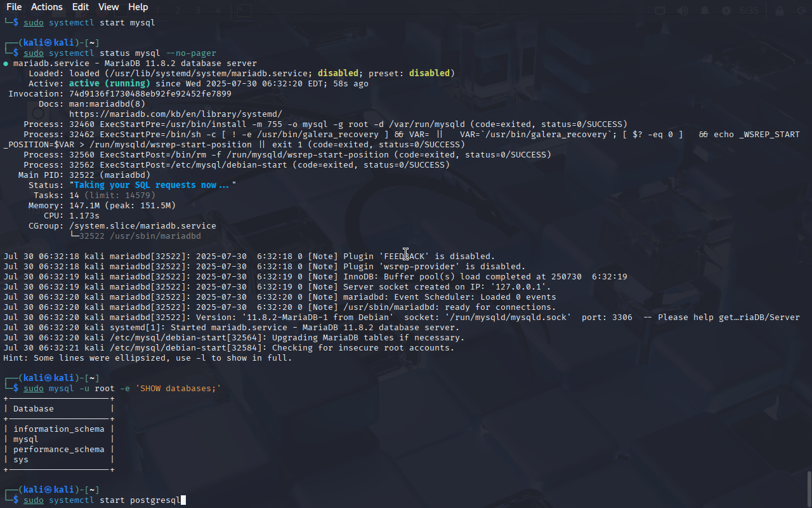
Task: Click the 'ExecStartPost=/etc/mysql/debian-start' process line
Action: 237,165
